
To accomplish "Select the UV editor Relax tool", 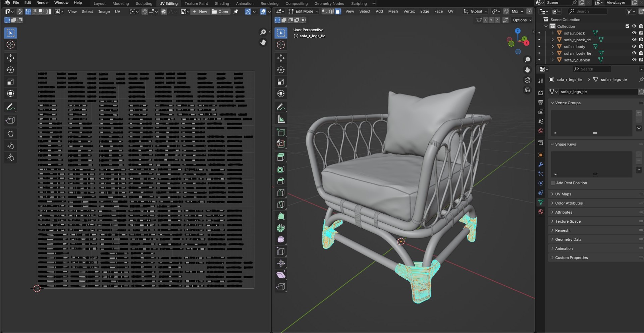I will 10,146.
